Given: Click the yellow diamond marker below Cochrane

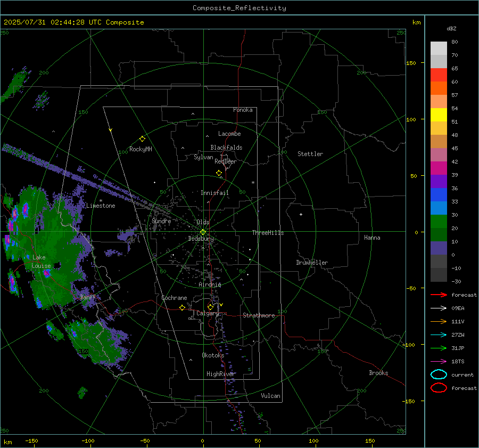Looking at the screenshot, I should [x=183, y=308].
